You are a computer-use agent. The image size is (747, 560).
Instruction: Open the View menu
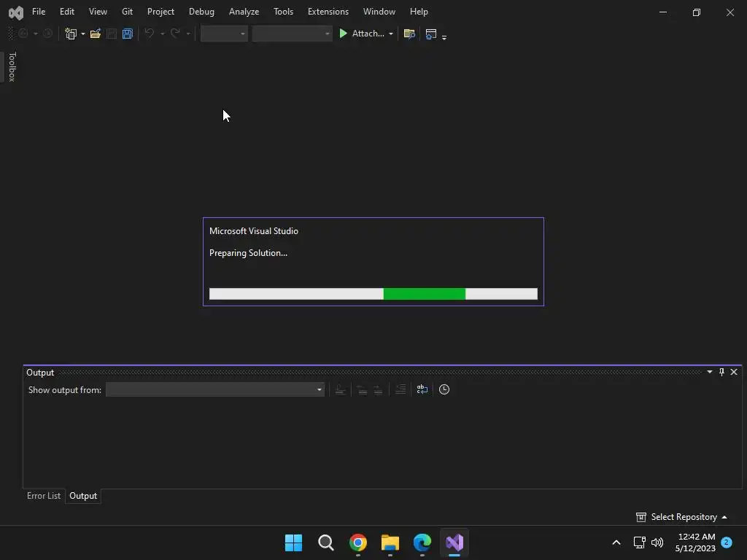tap(98, 12)
